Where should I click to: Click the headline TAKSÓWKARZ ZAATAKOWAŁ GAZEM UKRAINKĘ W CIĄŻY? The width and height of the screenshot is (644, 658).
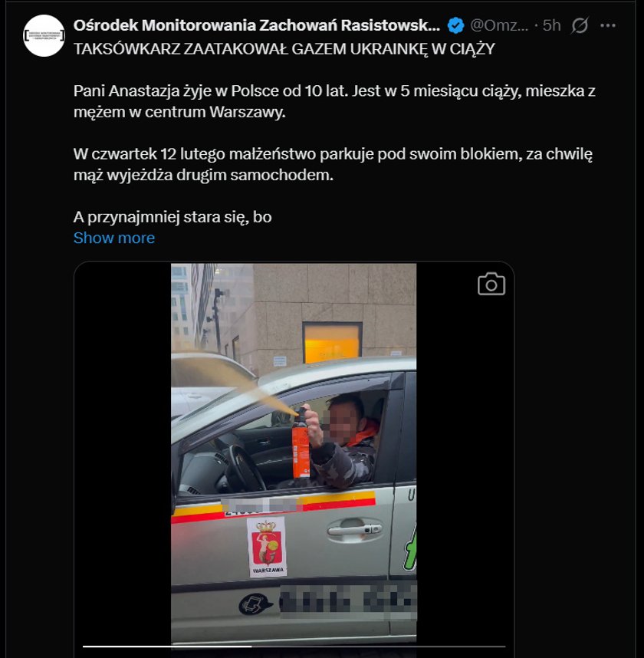tap(284, 49)
